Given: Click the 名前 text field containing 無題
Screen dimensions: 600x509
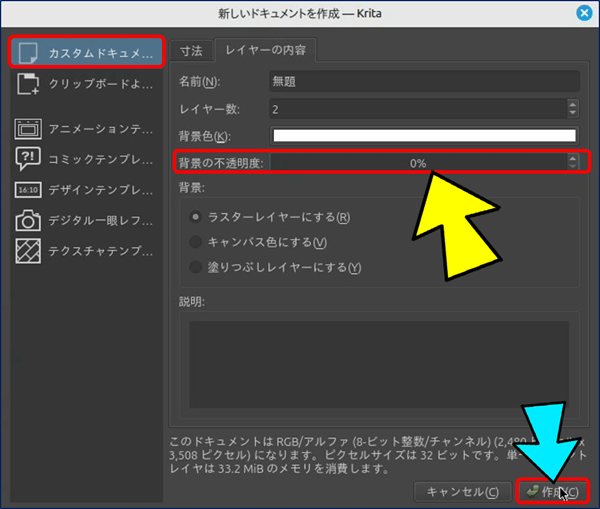Looking at the screenshot, I should [424, 82].
